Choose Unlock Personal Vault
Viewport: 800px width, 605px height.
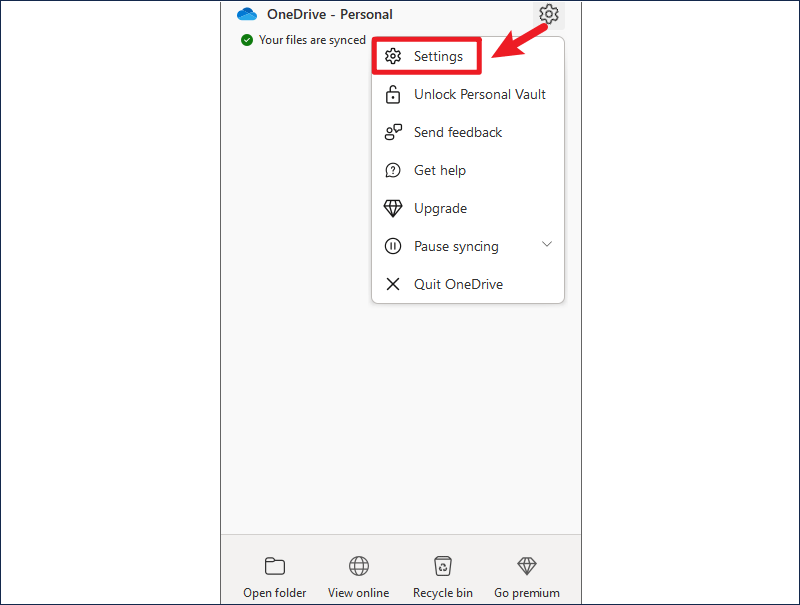[468, 94]
